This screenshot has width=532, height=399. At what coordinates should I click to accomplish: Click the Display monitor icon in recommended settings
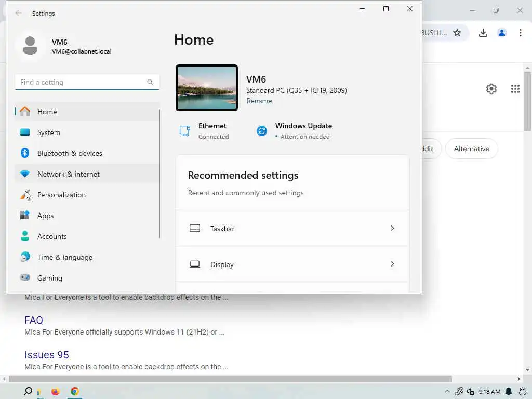pyautogui.click(x=195, y=264)
